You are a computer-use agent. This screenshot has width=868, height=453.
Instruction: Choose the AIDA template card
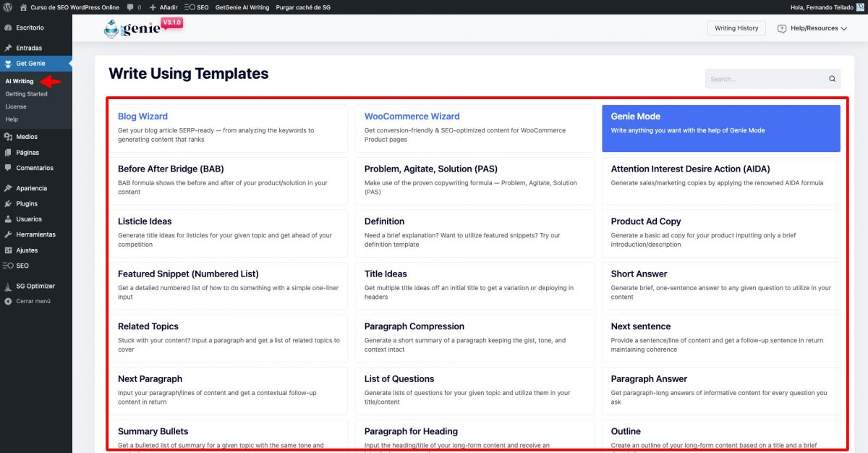click(x=721, y=181)
